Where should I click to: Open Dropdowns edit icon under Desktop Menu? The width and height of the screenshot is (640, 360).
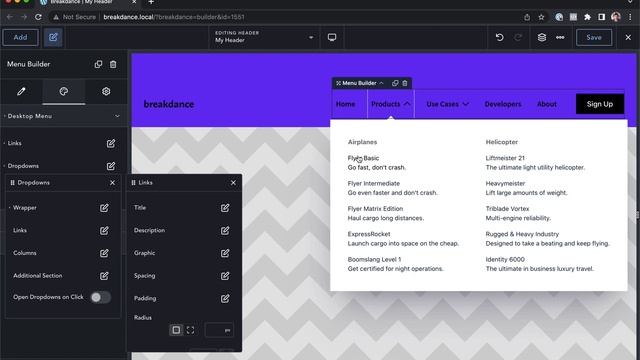[x=111, y=166]
